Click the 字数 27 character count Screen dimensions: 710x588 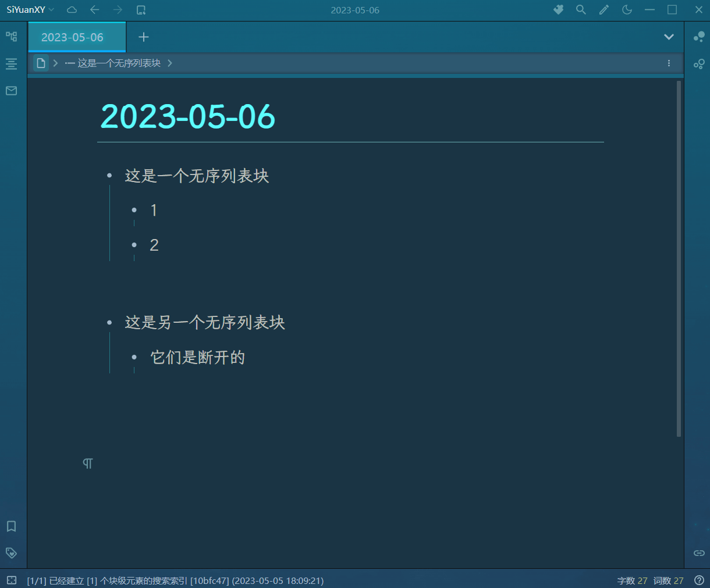[x=632, y=580]
